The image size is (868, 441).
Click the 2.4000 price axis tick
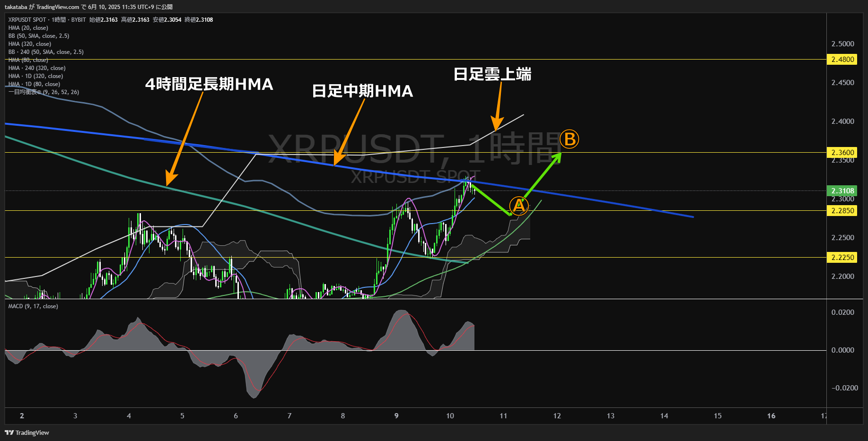coord(843,121)
